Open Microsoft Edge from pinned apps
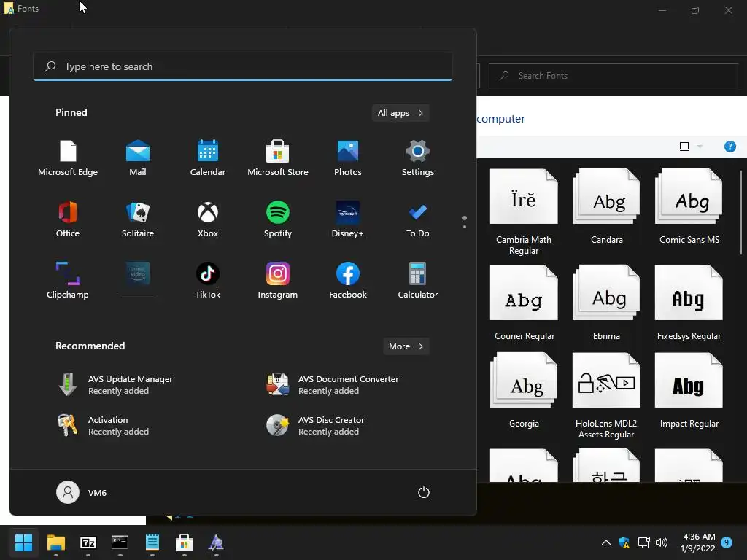 (68, 158)
